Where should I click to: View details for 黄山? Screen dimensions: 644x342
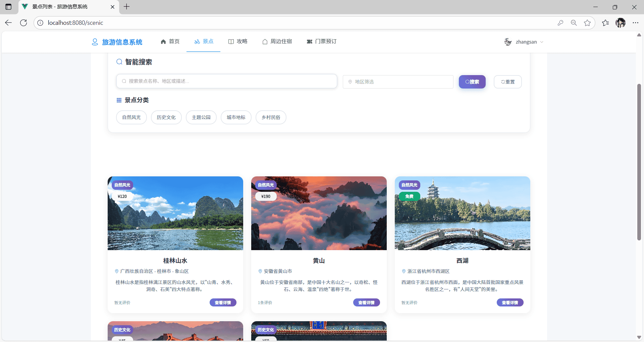[367, 302]
